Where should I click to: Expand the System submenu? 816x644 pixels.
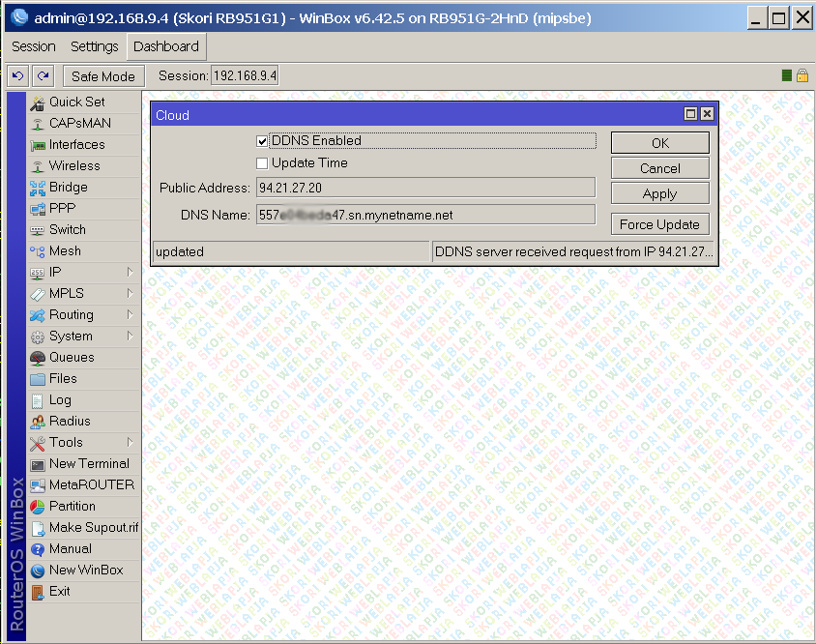(x=130, y=337)
